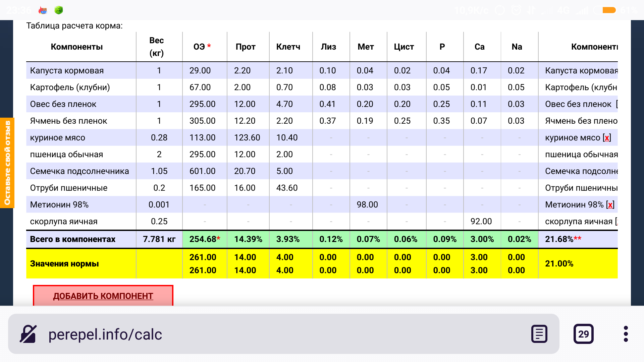Click the Отруби пшеничные weight 0.2

pos(159,188)
